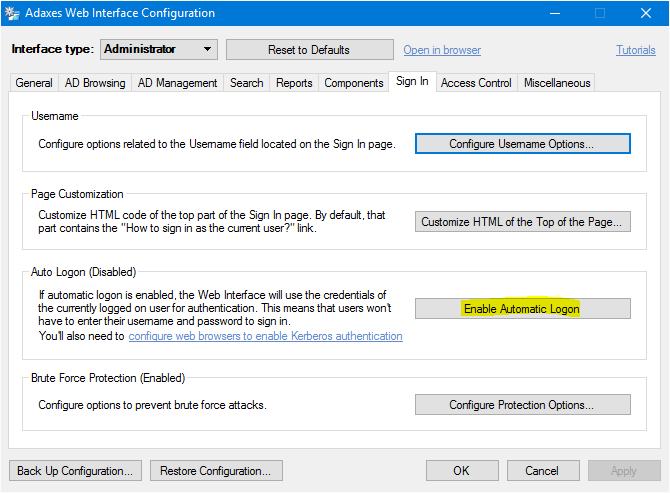Switch to the Reports tab

[x=294, y=82]
